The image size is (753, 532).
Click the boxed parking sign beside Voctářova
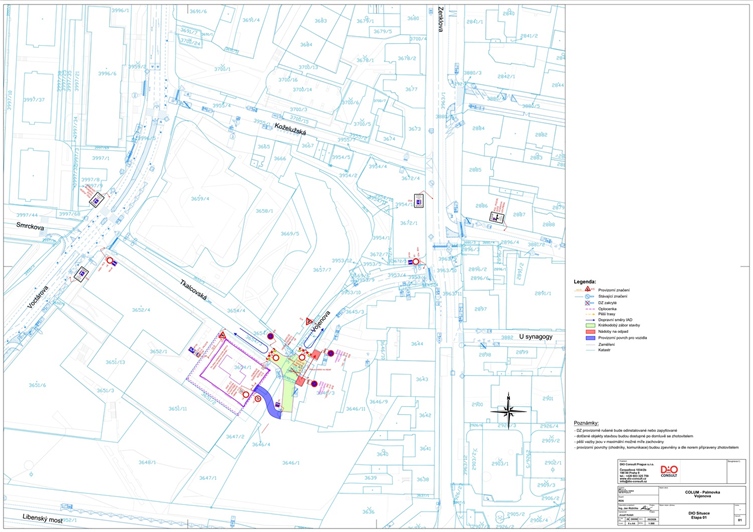click(x=82, y=274)
